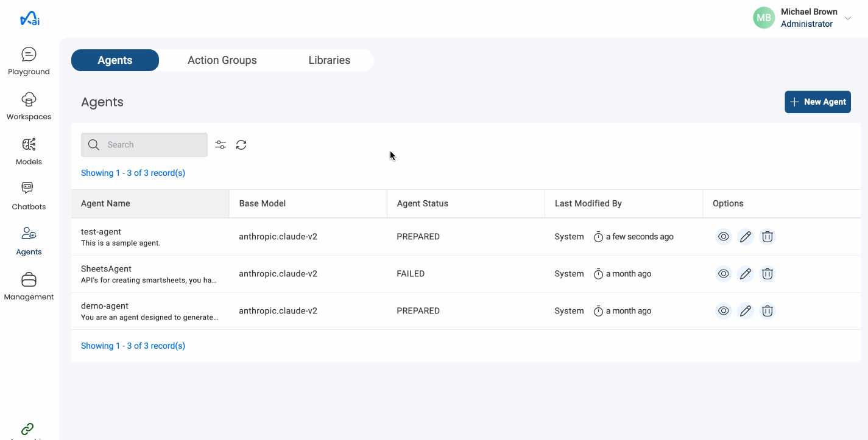The width and height of the screenshot is (868, 440).
Task: Delete the SheetsAgent using trash icon
Action: point(767,274)
